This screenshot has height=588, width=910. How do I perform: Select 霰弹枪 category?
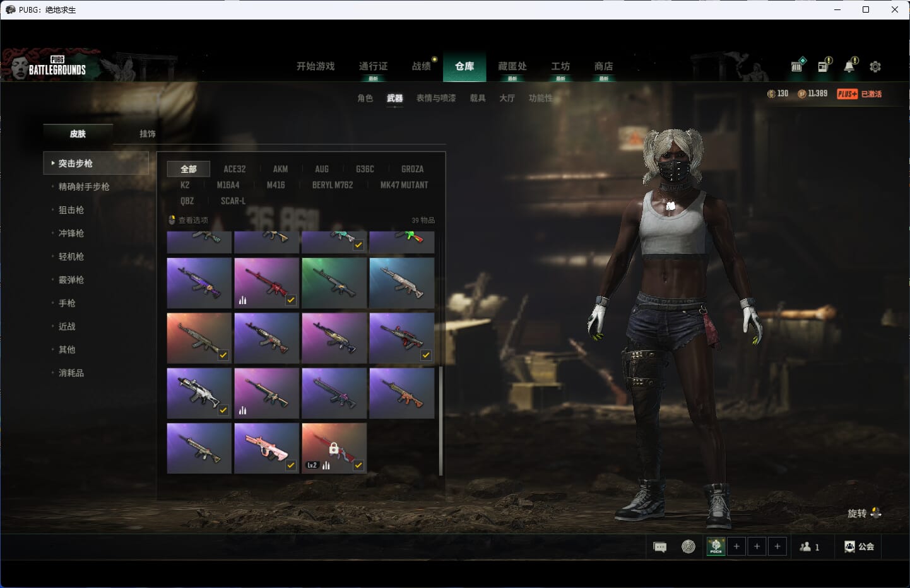[71, 280]
